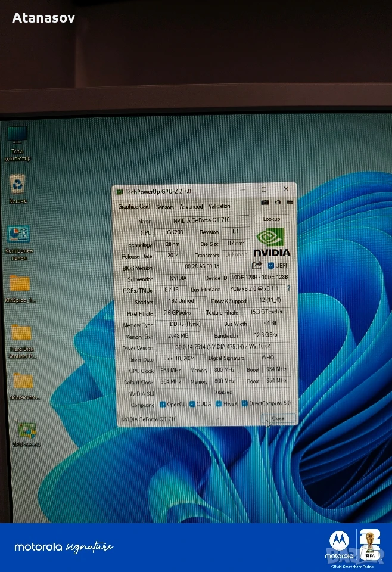Screen dimensions: 392x572
Task: Click the Die Size value 87 mm²
Action: pos(235,243)
